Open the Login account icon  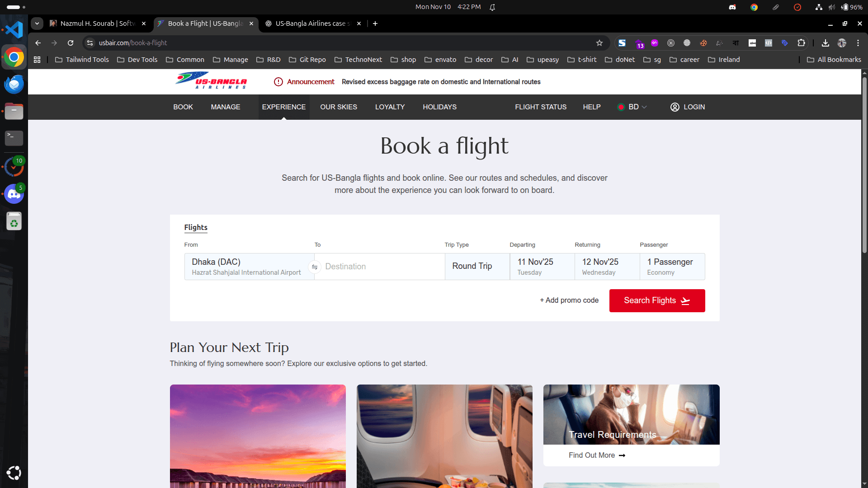675,107
